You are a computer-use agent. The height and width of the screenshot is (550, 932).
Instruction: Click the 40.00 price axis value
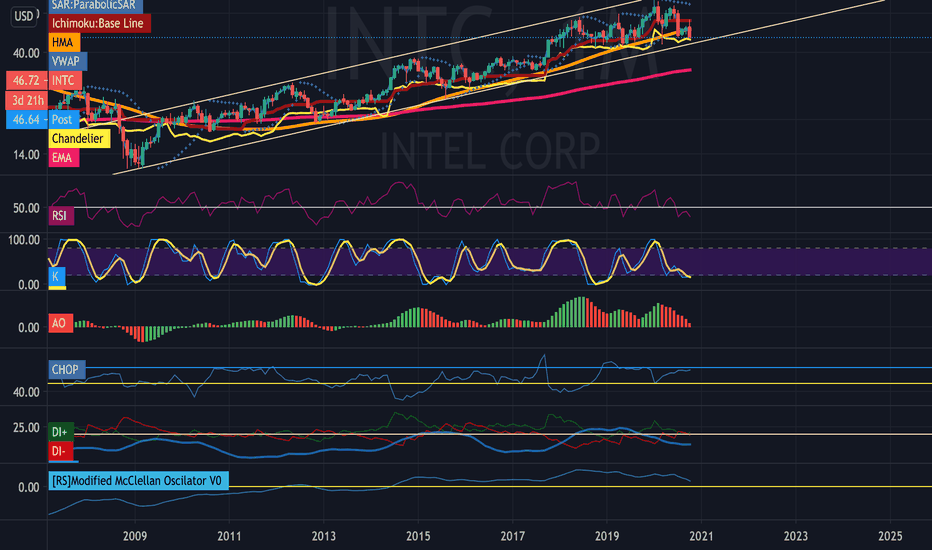(26, 53)
